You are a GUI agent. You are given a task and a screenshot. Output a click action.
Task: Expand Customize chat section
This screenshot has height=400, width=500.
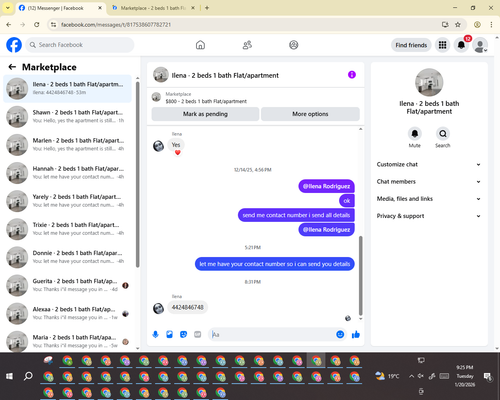[x=429, y=164]
